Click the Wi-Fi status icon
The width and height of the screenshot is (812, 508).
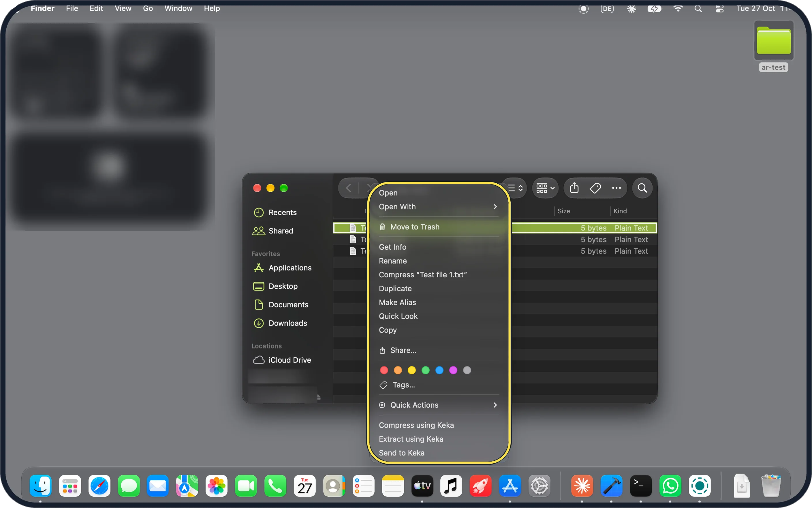(x=678, y=9)
